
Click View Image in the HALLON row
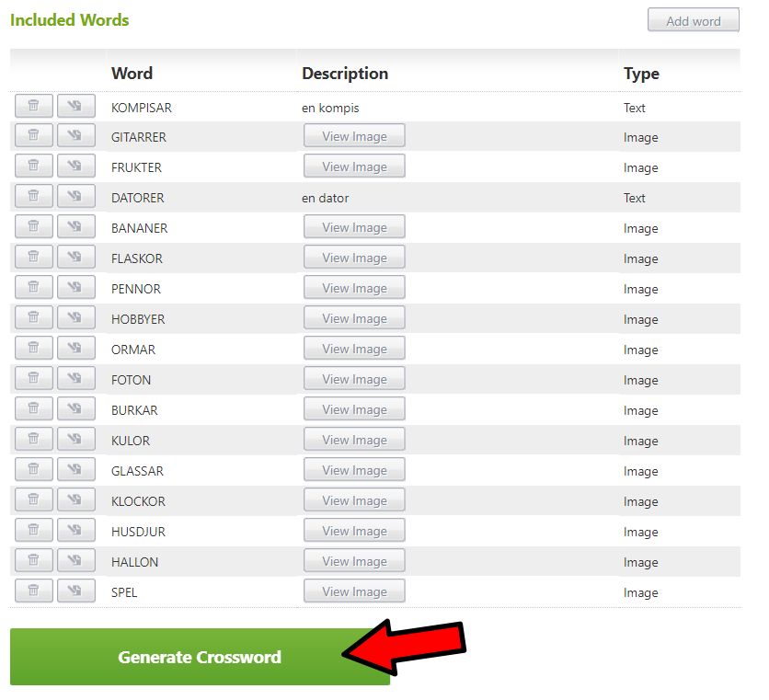pos(354,562)
